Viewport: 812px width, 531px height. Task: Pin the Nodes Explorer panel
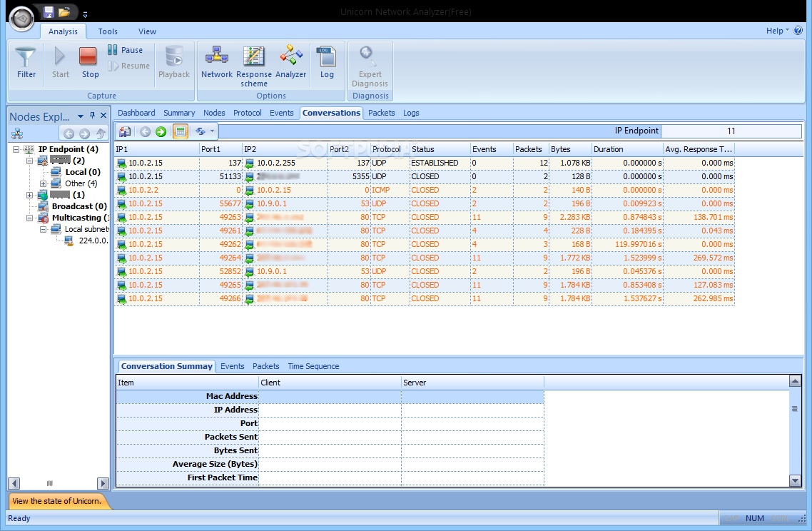[x=92, y=116]
